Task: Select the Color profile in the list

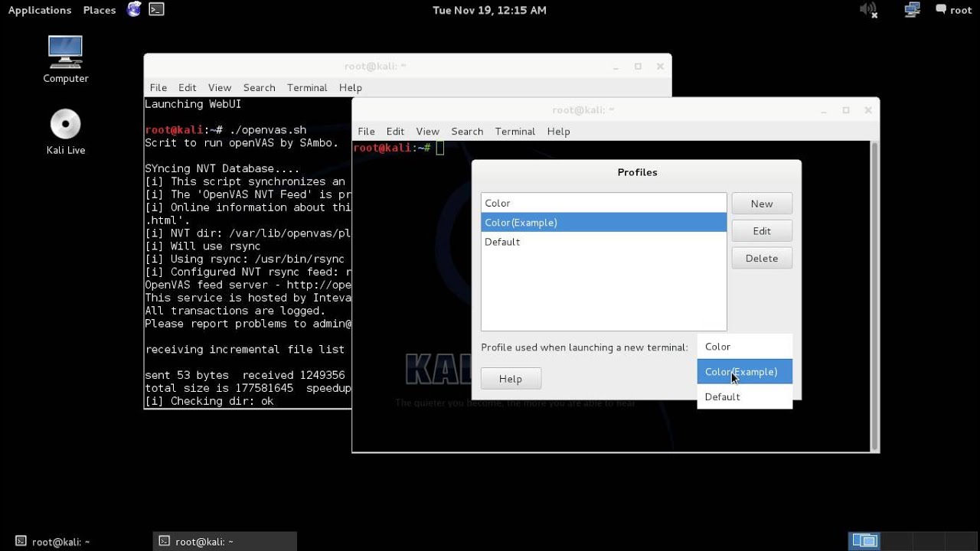Action: 603,203
